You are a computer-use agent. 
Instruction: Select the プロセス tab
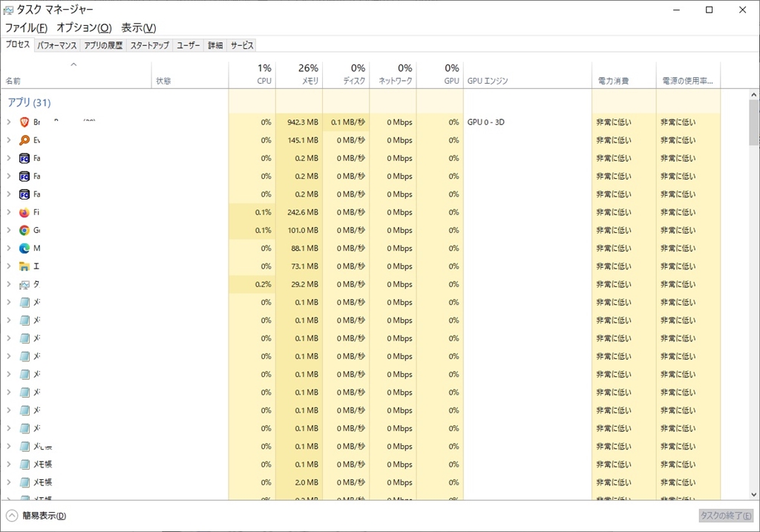point(18,45)
